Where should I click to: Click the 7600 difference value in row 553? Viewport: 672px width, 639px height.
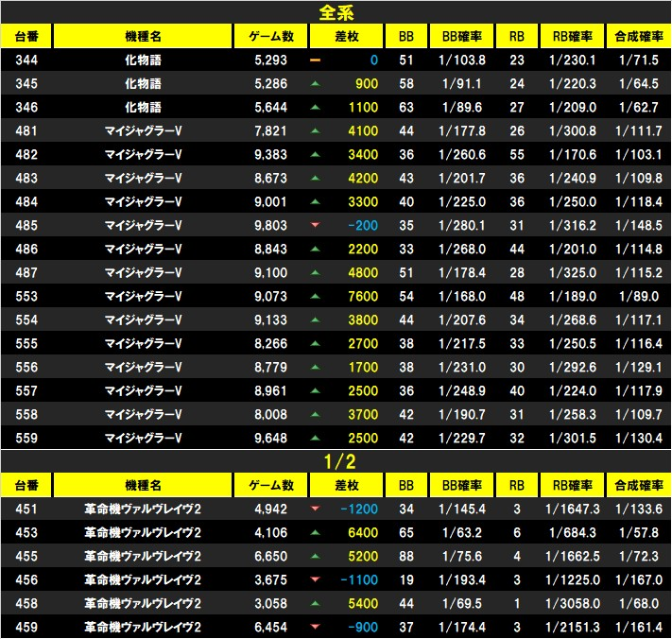pyautogui.click(x=363, y=296)
